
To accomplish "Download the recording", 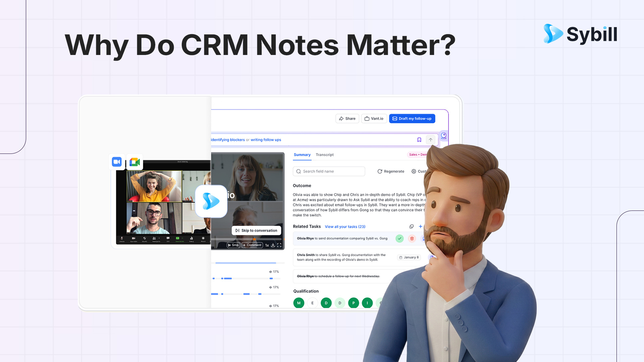I will click(273, 245).
